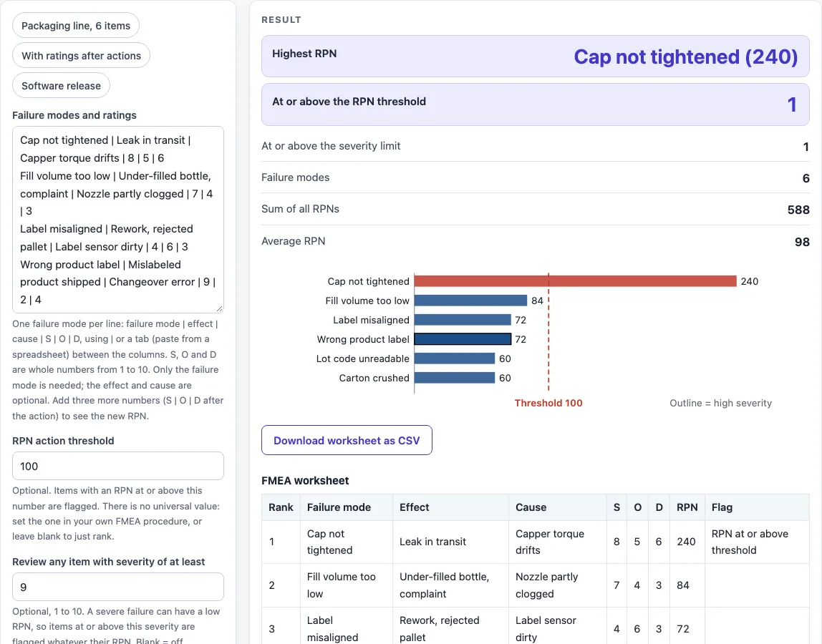Click the "Failure modes and ratings" field label
The height and width of the screenshot is (644, 822).
(x=74, y=115)
